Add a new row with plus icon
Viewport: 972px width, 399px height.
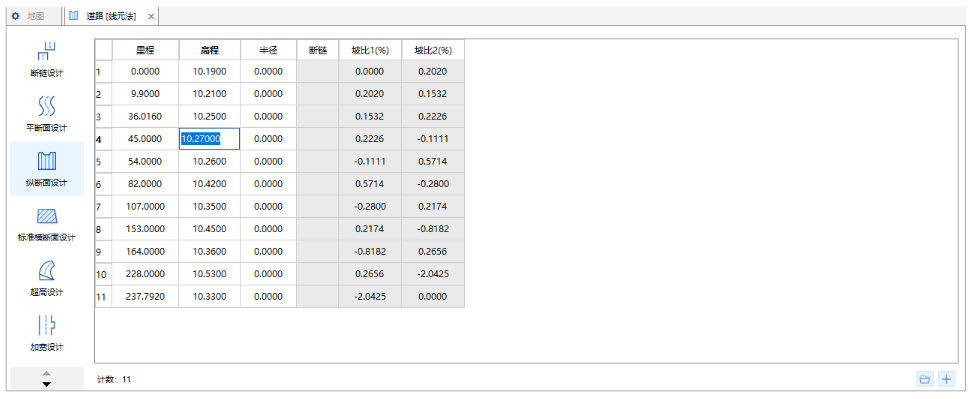click(946, 379)
